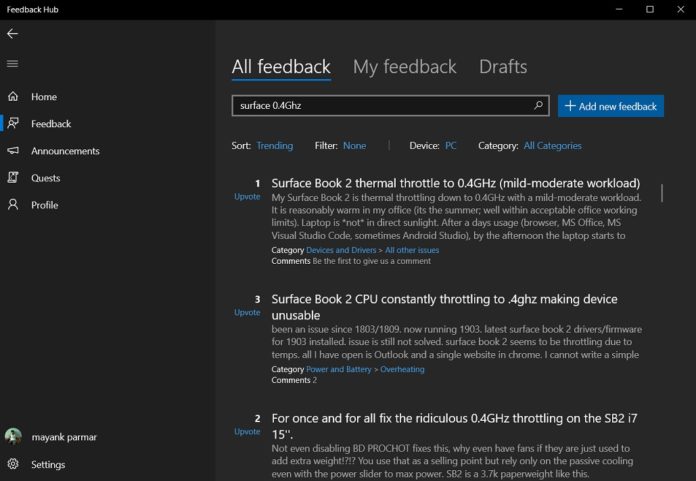Screen dimensions: 696x481
Task: Click the back arrow icon
Action: coord(13,34)
